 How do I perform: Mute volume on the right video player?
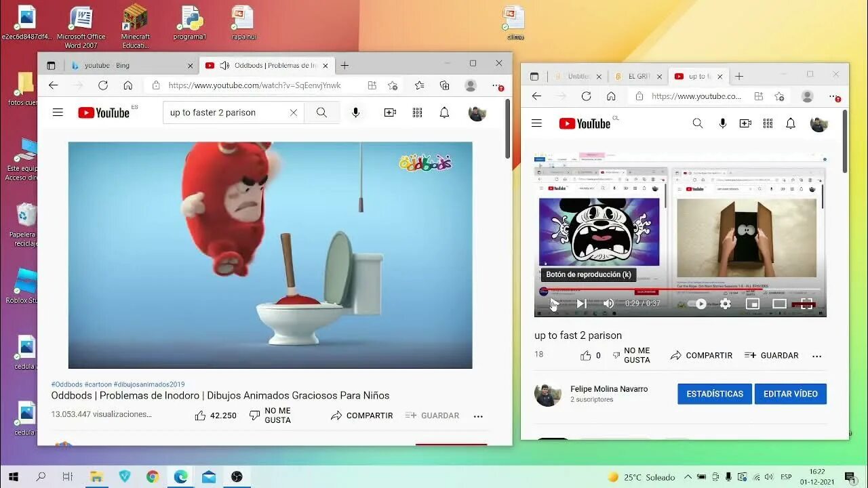click(608, 304)
